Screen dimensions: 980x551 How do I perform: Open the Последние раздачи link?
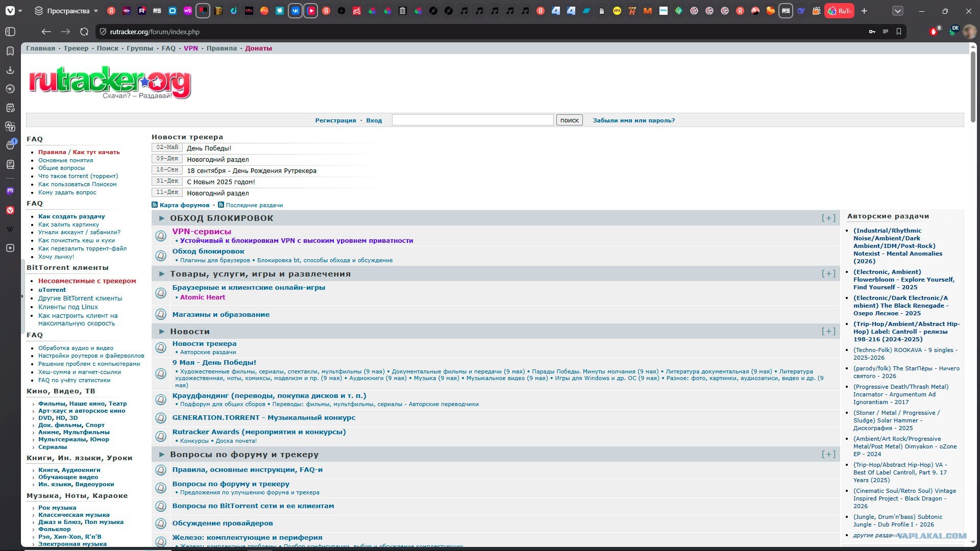coord(254,205)
